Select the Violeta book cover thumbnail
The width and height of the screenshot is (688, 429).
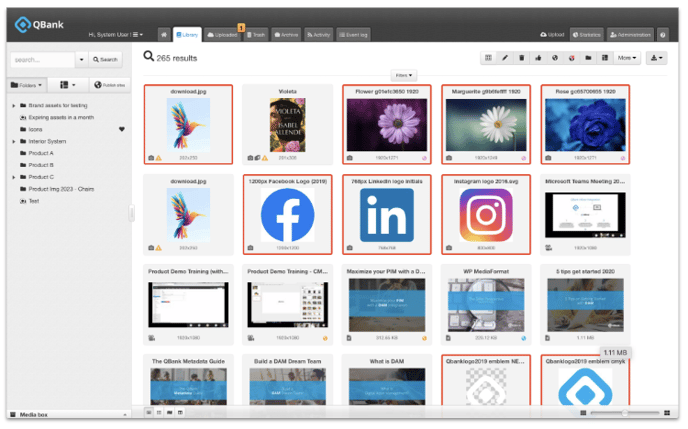click(x=288, y=125)
